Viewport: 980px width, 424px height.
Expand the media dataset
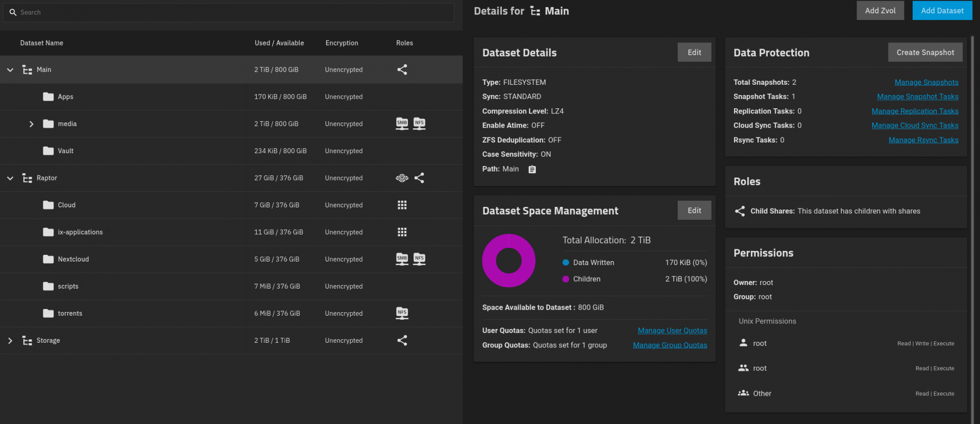coord(31,124)
